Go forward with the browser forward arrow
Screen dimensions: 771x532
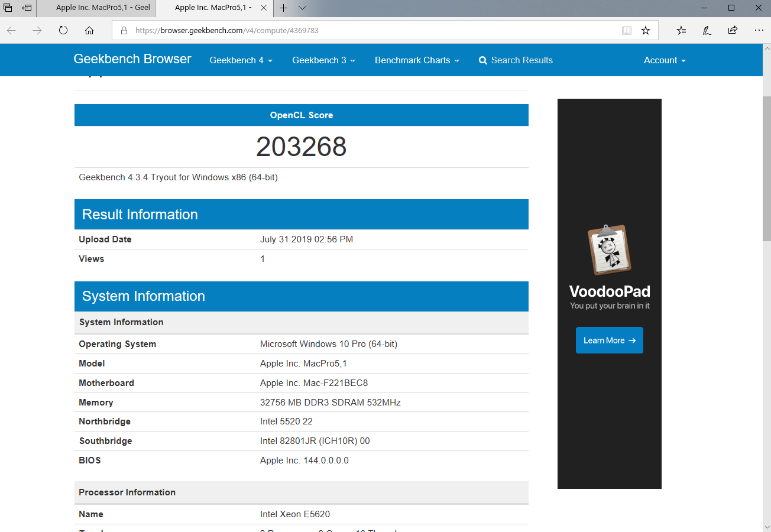37,30
